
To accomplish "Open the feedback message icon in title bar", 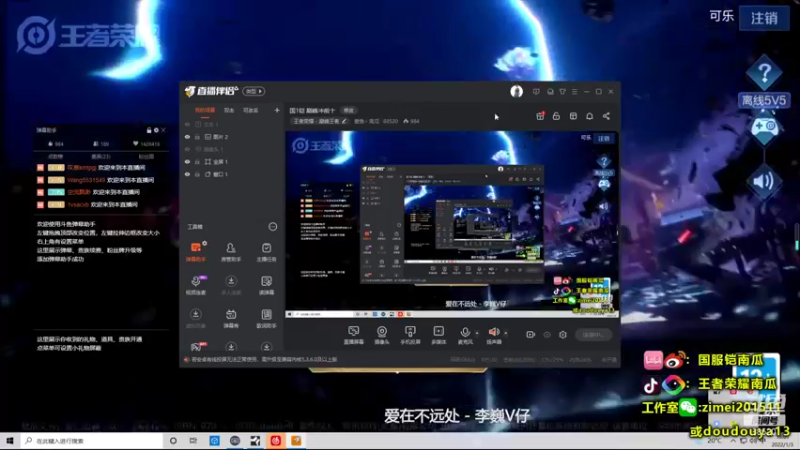I will pyautogui.click(x=536, y=92).
